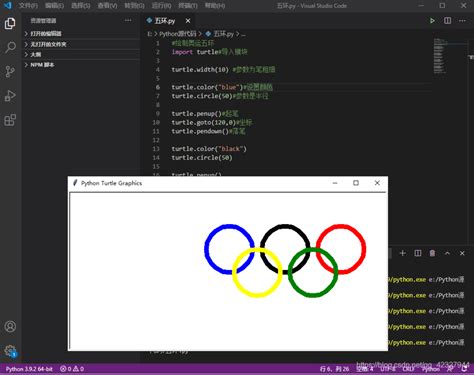Open the 编辑(E) menu
474x375 pixels.
click(x=54, y=6)
